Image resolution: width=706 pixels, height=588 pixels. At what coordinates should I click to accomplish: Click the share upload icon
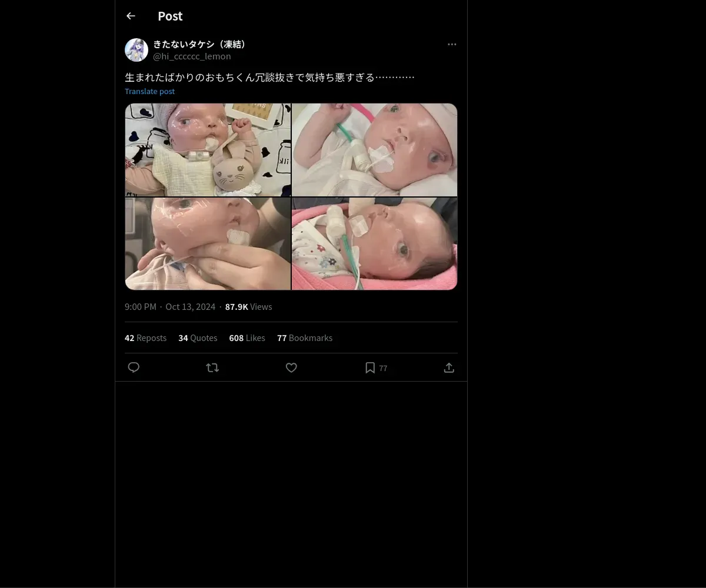click(449, 367)
